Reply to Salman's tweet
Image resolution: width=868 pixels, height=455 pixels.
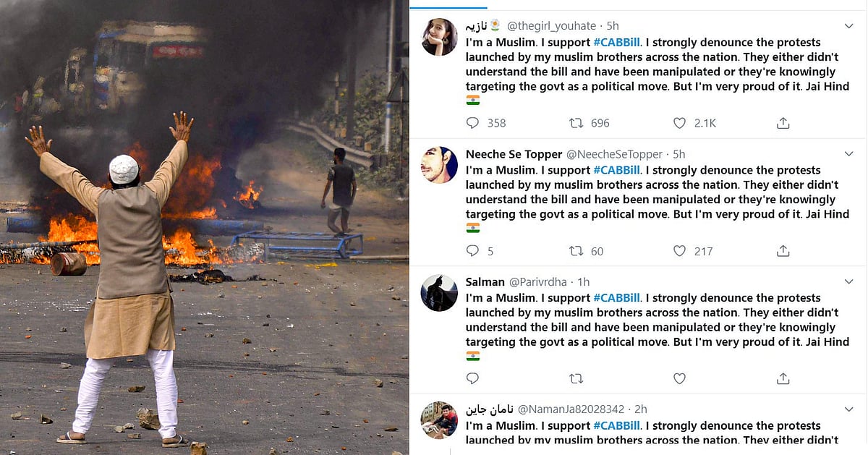click(x=473, y=378)
